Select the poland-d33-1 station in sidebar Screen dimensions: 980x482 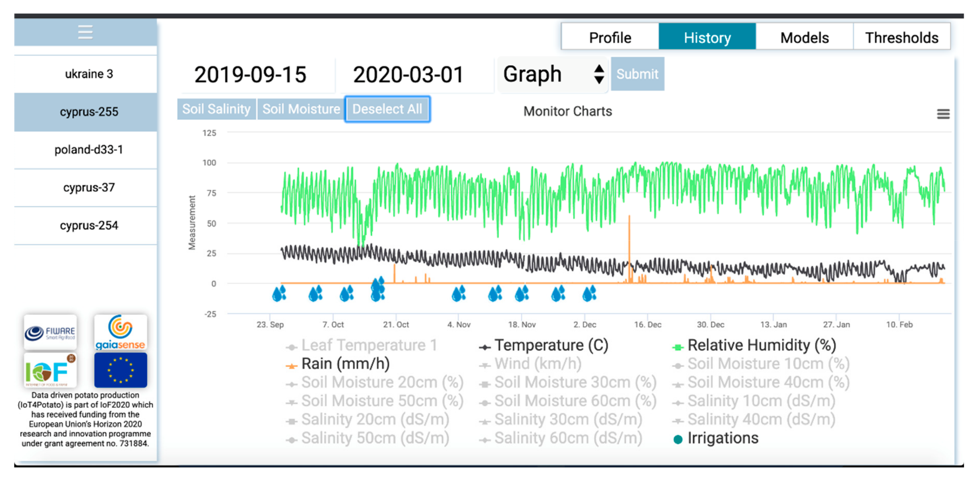coord(89,150)
